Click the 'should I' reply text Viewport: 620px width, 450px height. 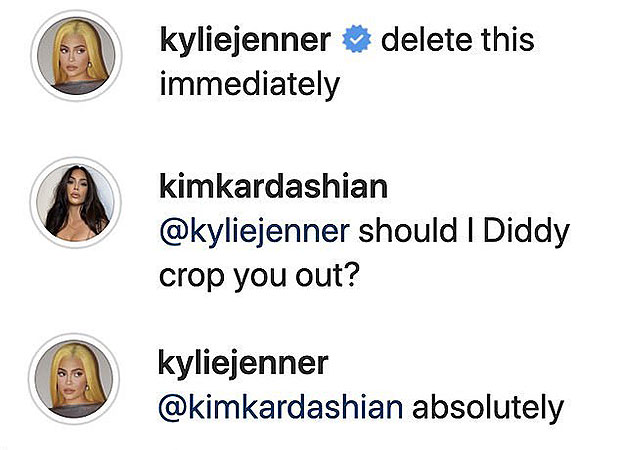click(416, 231)
